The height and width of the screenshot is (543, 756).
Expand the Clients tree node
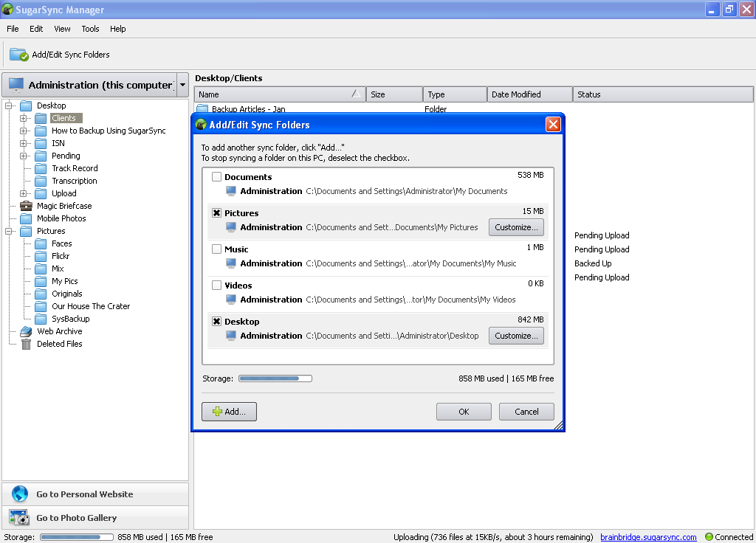tap(23, 118)
